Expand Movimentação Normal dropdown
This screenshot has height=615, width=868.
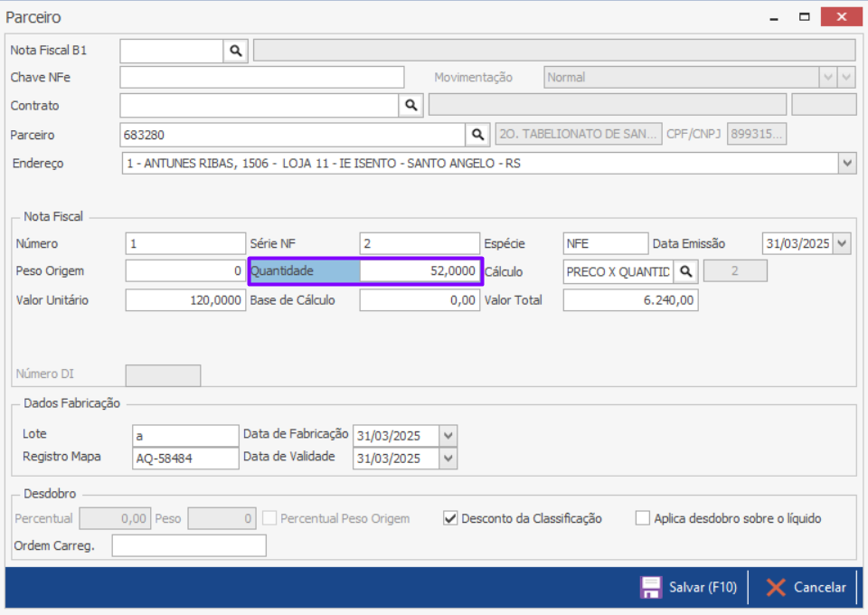point(828,78)
